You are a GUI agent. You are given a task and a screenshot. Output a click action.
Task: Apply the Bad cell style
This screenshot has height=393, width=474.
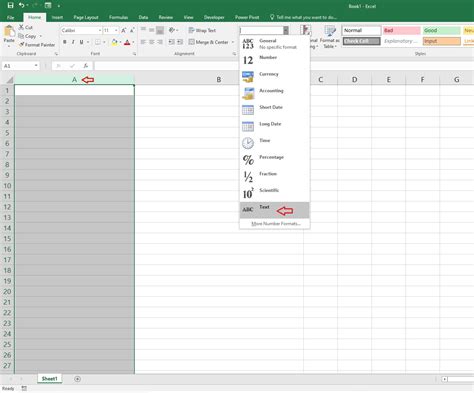pyautogui.click(x=401, y=30)
